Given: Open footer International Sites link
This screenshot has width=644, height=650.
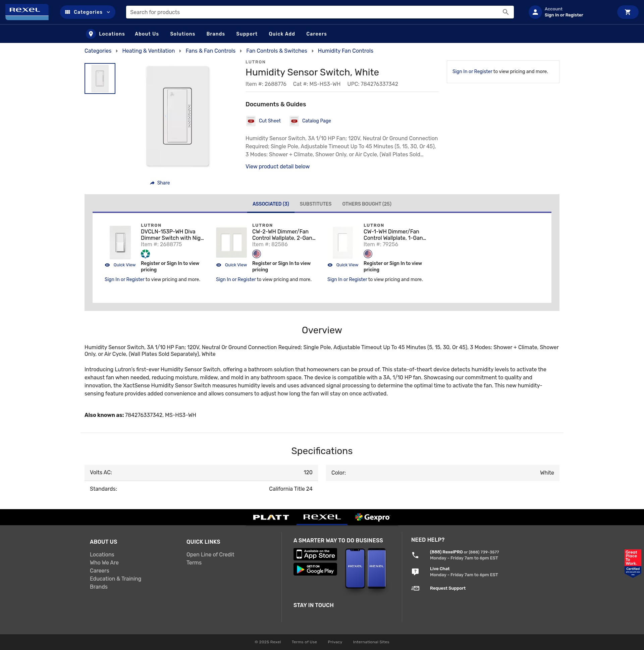Looking at the screenshot, I should 371,642.
